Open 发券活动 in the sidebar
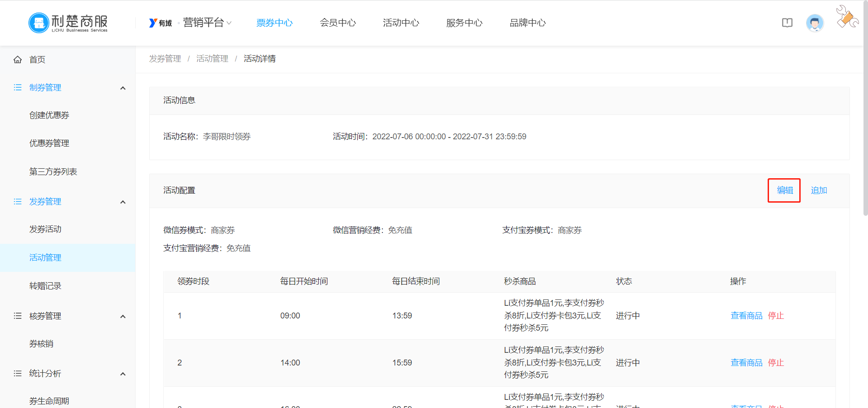868x408 pixels. click(x=45, y=229)
